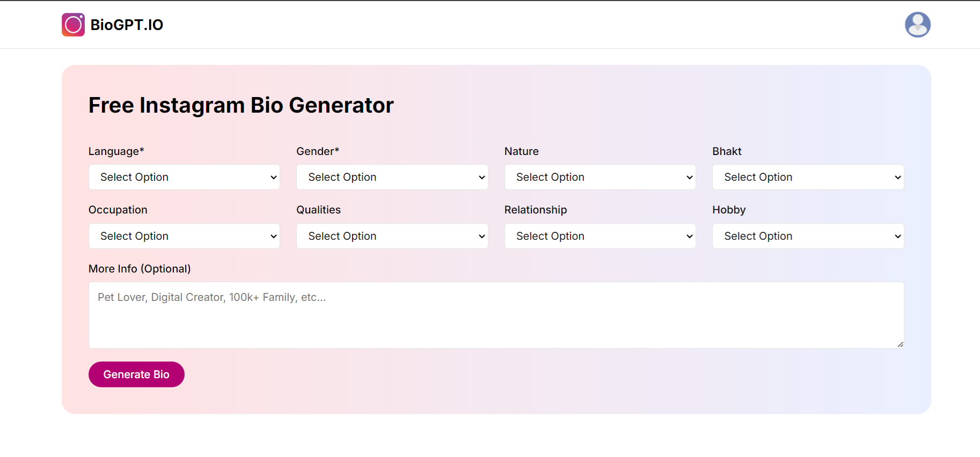Click the BioGPT.IO logo icon
Viewport: 980px width, 457px height.
point(73,25)
